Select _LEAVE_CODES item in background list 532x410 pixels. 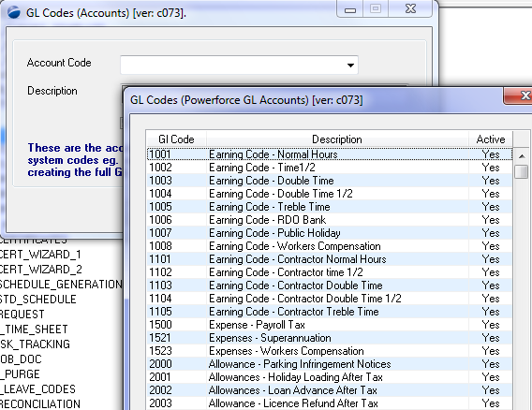pos(37,388)
